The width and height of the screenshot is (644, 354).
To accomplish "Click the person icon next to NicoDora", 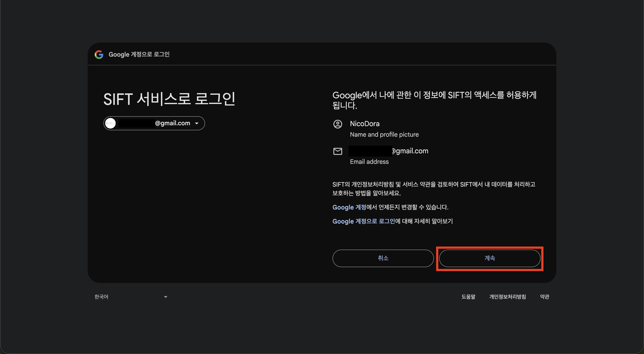I will (338, 124).
